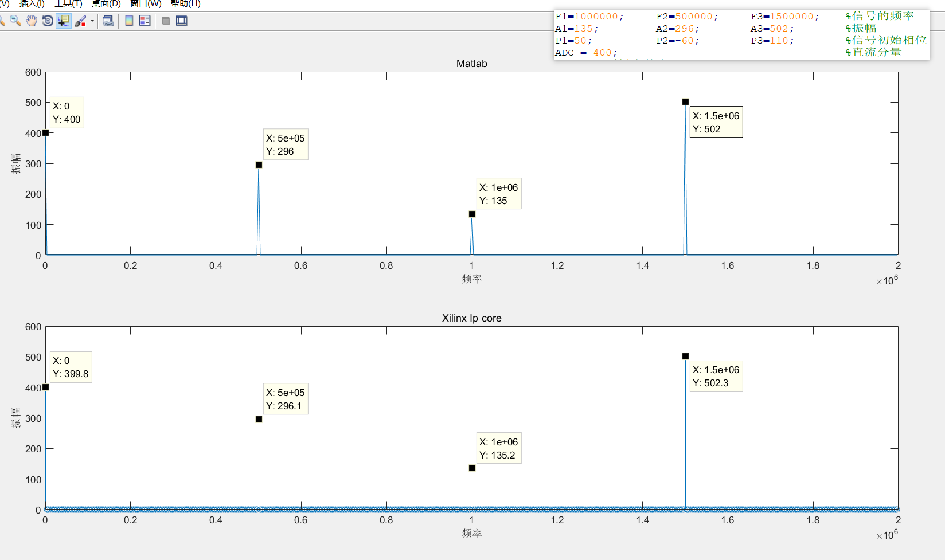The height and width of the screenshot is (560, 945).
Task: Select Xilinx data tip Y: 296.1
Action: click(x=286, y=399)
